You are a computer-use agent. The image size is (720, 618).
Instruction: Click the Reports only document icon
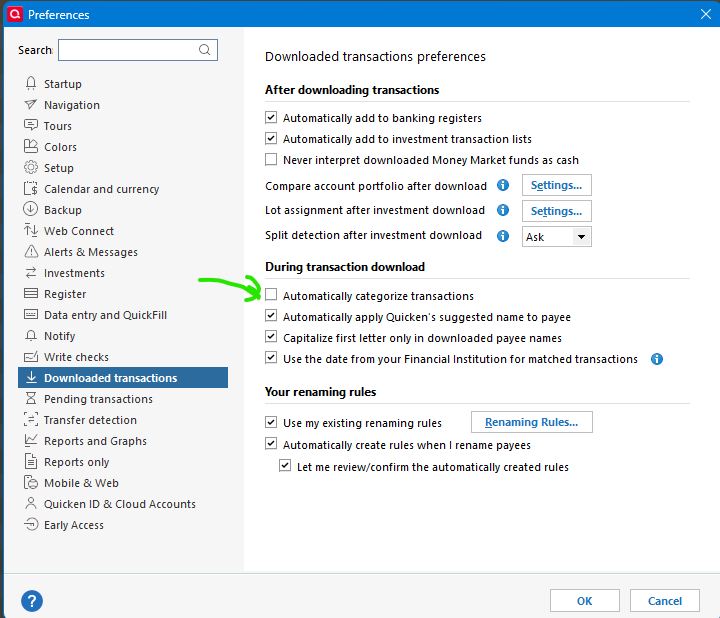[x=31, y=461]
